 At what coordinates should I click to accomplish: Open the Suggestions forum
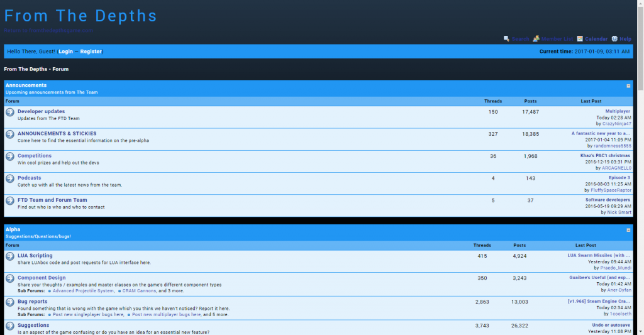[x=33, y=325]
